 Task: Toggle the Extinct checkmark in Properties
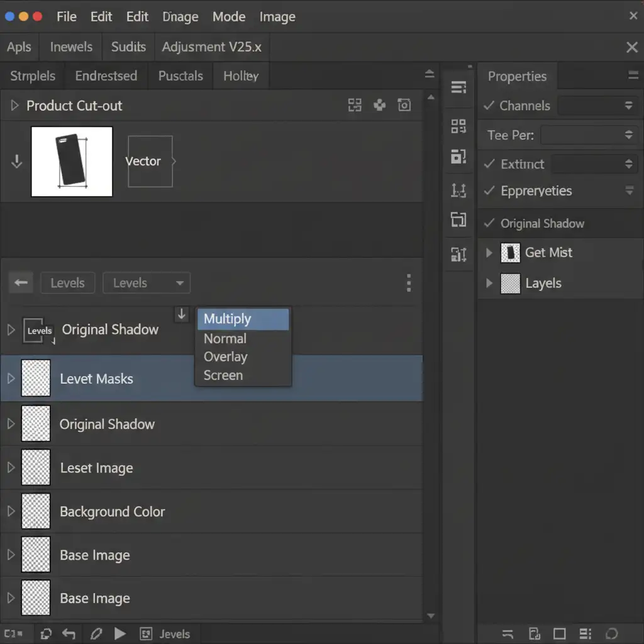click(489, 164)
